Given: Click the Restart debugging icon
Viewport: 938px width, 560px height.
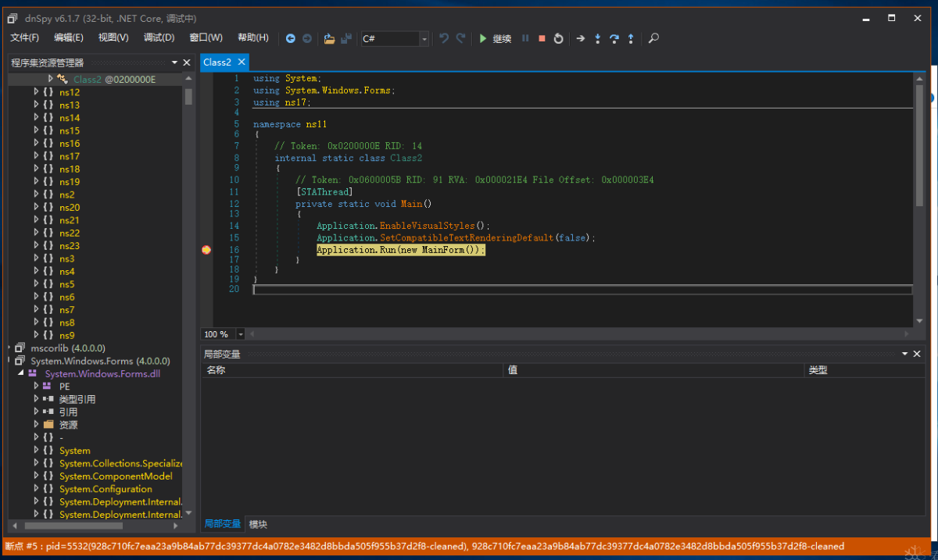Looking at the screenshot, I should 558,38.
